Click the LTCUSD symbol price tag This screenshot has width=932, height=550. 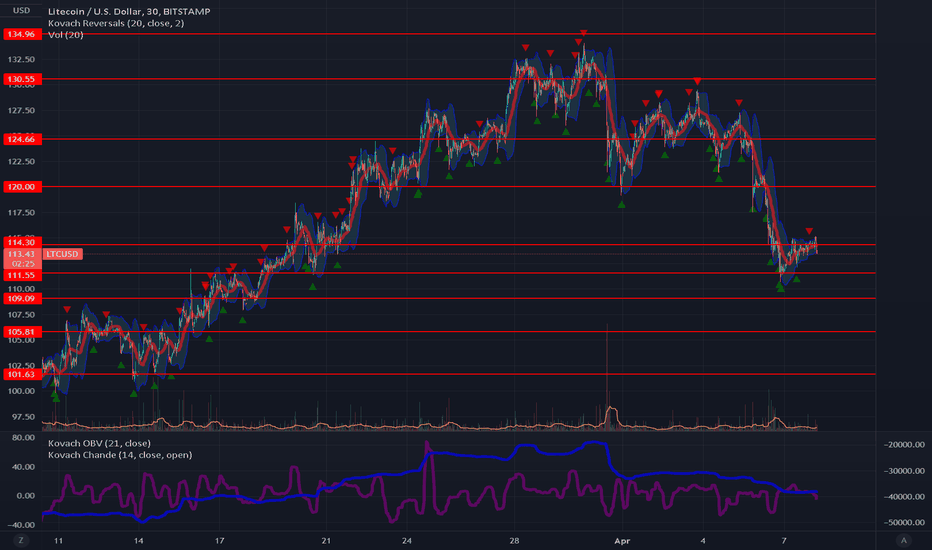pos(62,254)
